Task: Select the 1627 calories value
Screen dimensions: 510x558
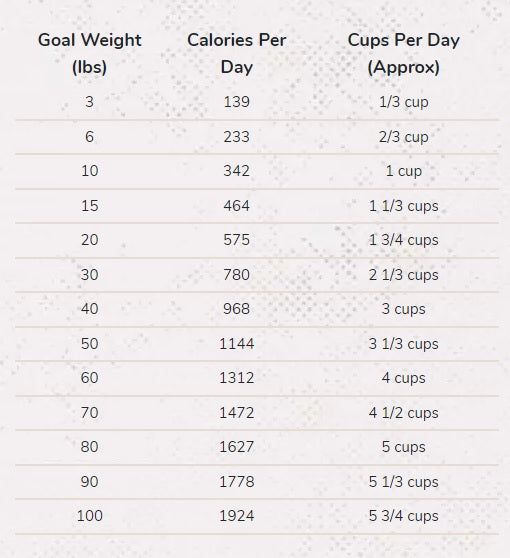Action: [x=237, y=447]
